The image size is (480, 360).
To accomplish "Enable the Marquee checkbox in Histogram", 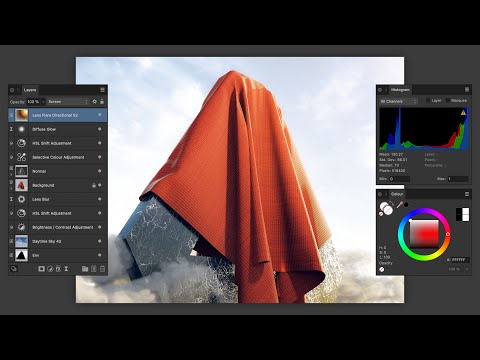I will [x=448, y=100].
